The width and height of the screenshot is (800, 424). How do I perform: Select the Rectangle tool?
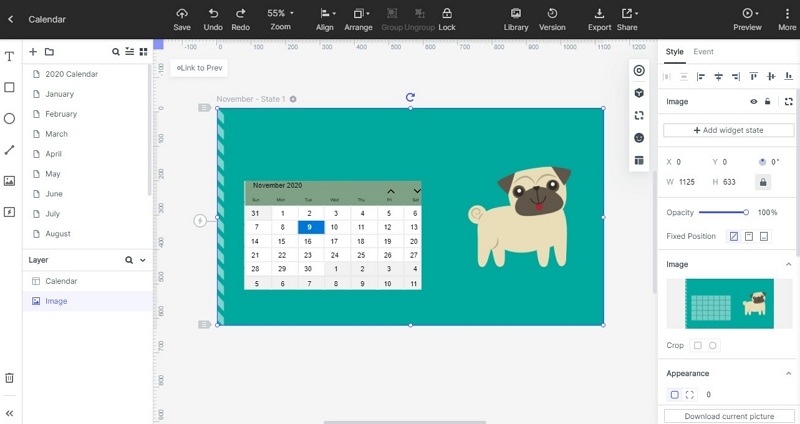pyautogui.click(x=9, y=87)
